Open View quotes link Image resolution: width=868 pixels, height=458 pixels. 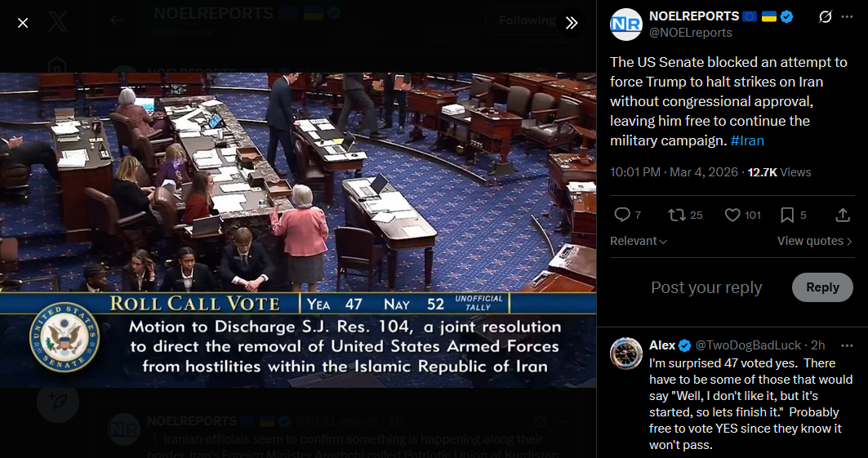click(x=814, y=241)
